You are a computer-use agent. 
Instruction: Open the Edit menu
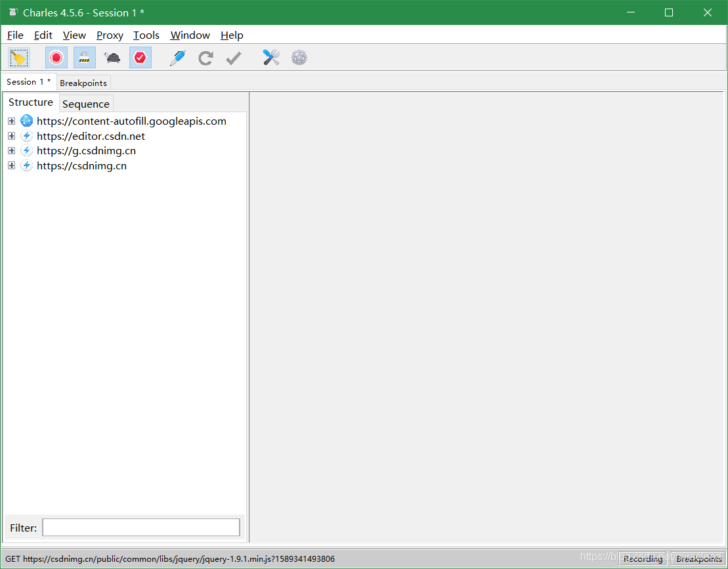(43, 35)
